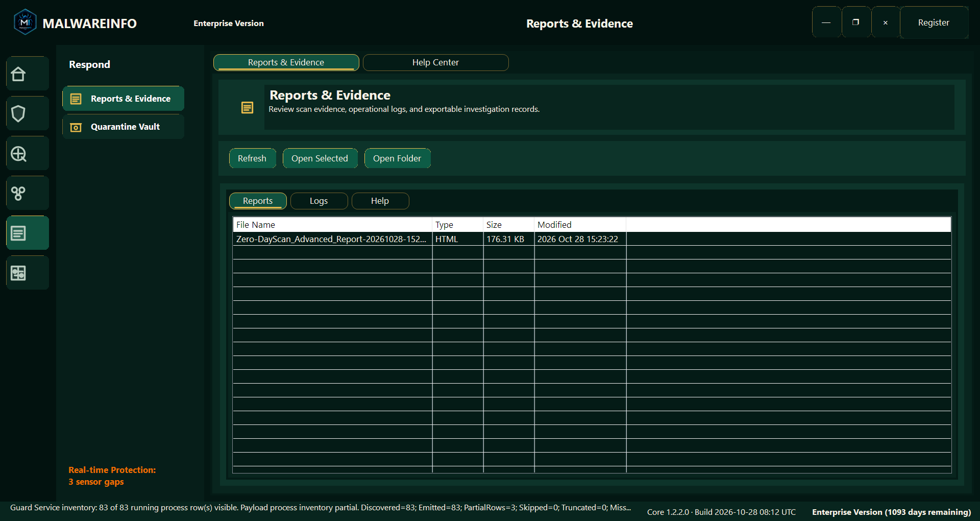Switch to the Help sub-tab
Viewport: 980px width, 521px height.
380,201
